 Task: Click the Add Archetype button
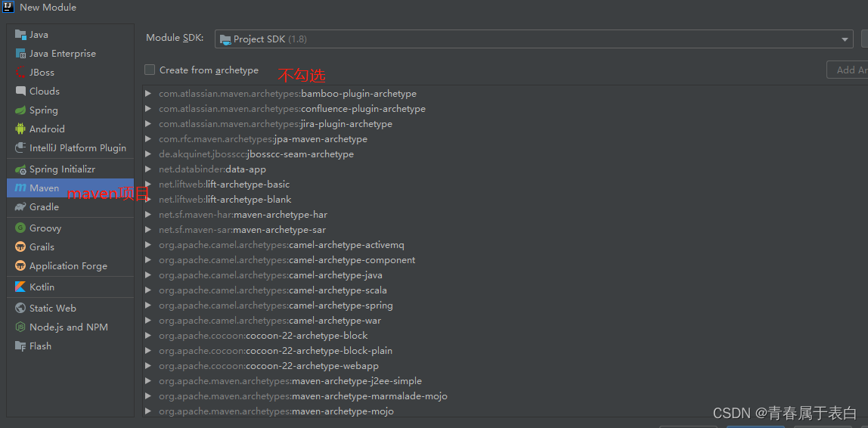848,70
